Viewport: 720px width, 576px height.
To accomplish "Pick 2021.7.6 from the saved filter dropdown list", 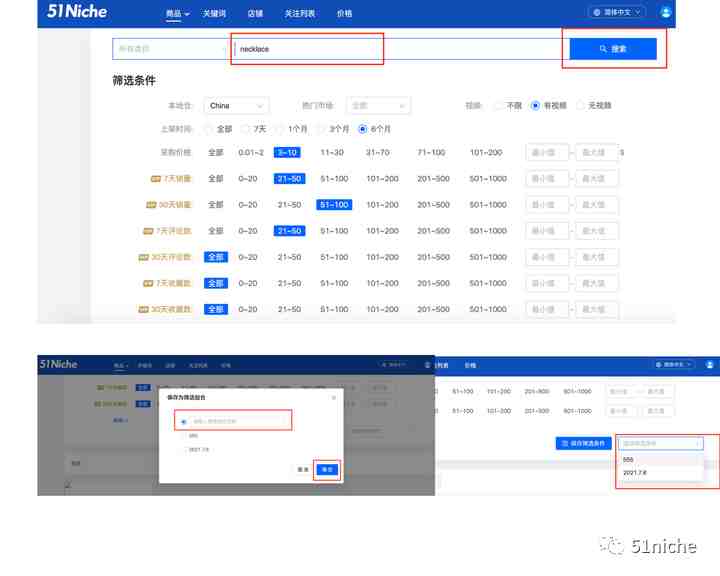I will coord(659,473).
